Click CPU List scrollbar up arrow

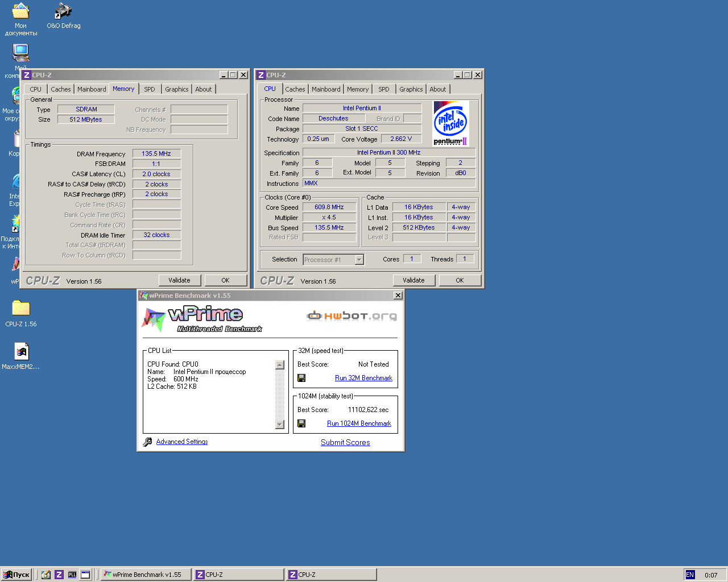click(x=280, y=365)
